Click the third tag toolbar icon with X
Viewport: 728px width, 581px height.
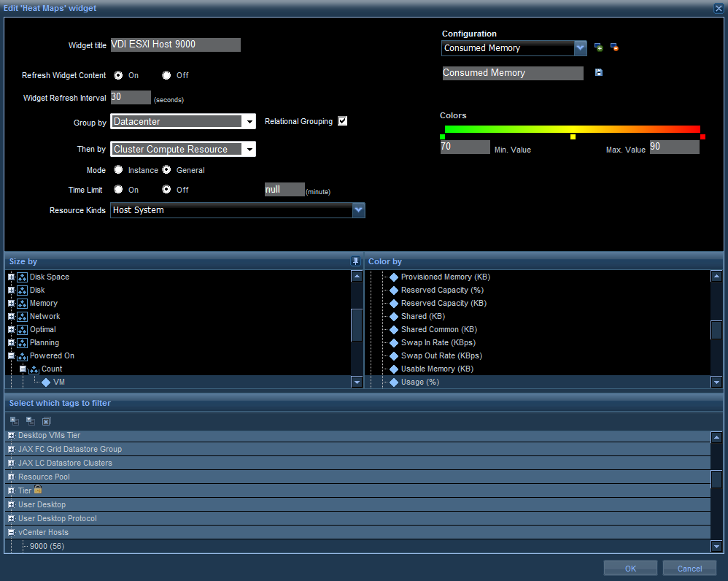[46, 420]
